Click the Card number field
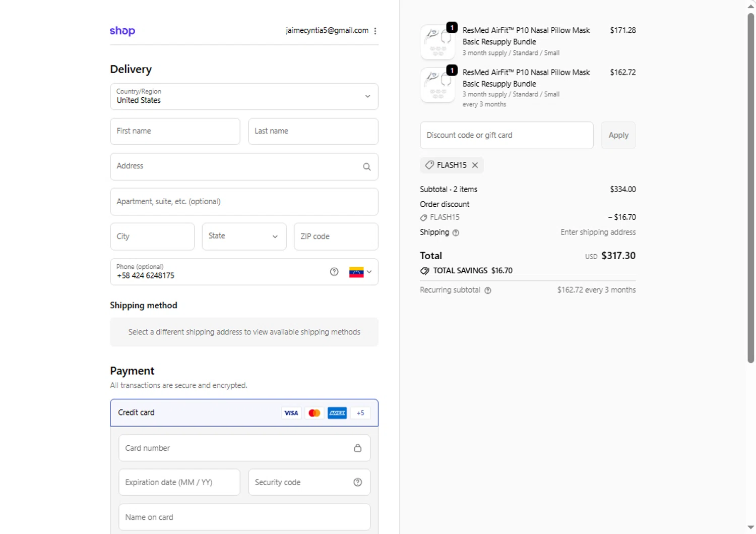 (x=244, y=448)
